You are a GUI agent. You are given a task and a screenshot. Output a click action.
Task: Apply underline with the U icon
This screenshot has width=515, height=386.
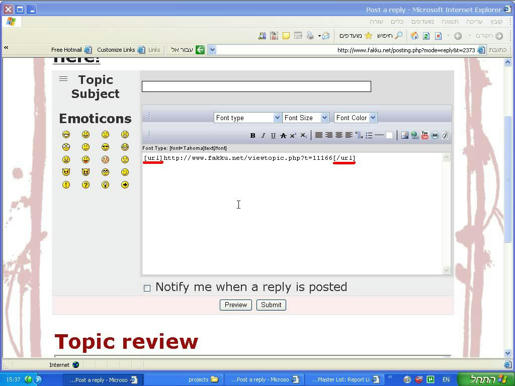tap(273, 135)
